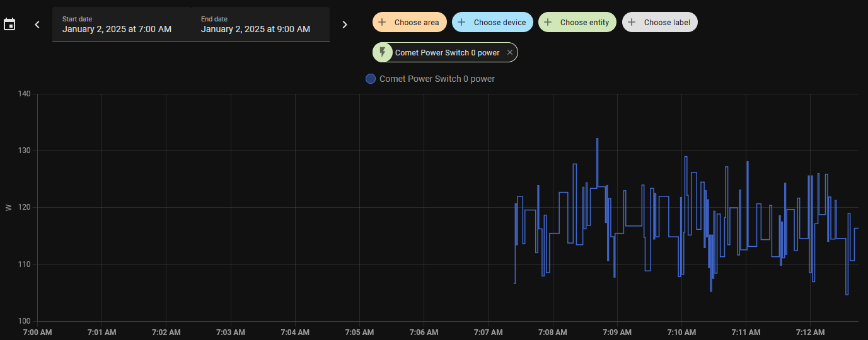868x340 pixels.
Task: Click the calendar icon beside the date range
Action: (9, 25)
